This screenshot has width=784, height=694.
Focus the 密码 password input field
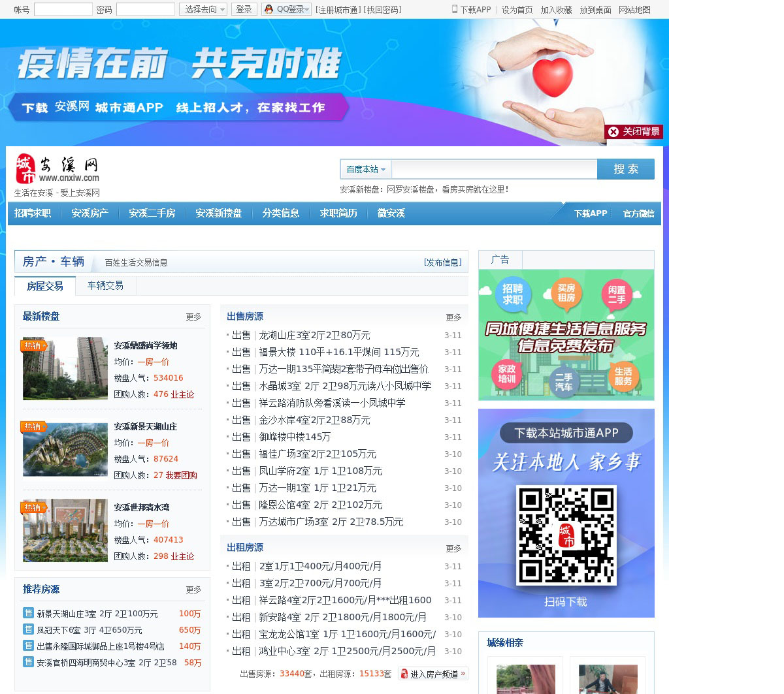coord(146,9)
